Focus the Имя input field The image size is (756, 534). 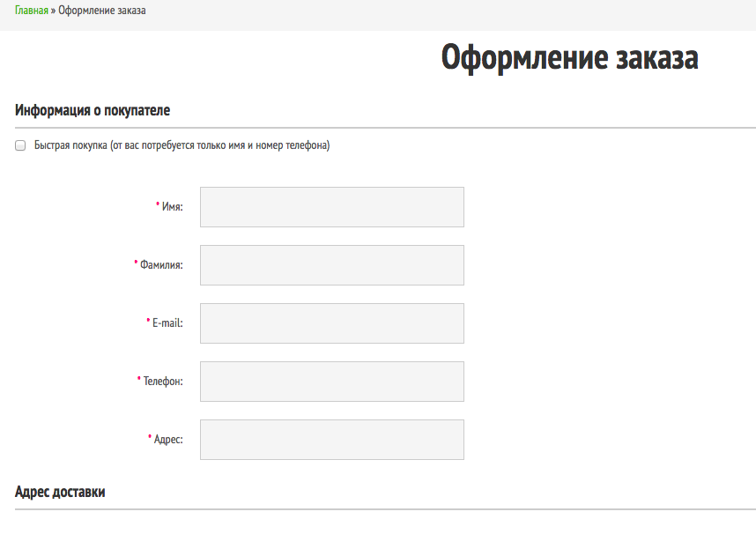(x=331, y=207)
